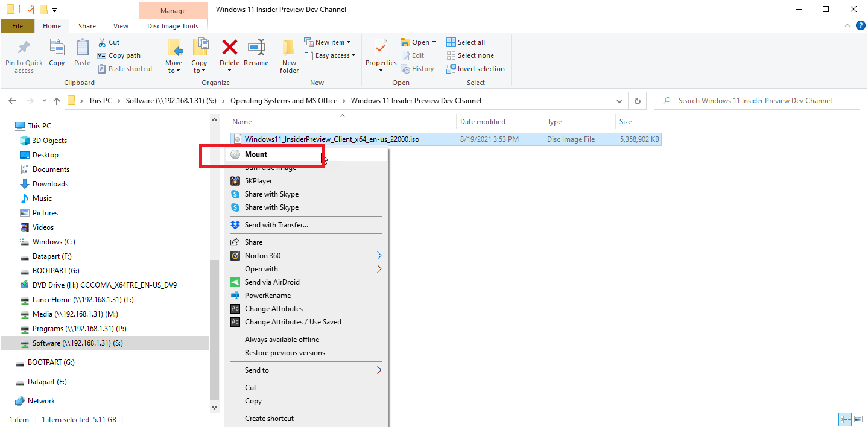Expand the address bar history dropdown
The height and width of the screenshot is (427, 868).
pos(619,101)
